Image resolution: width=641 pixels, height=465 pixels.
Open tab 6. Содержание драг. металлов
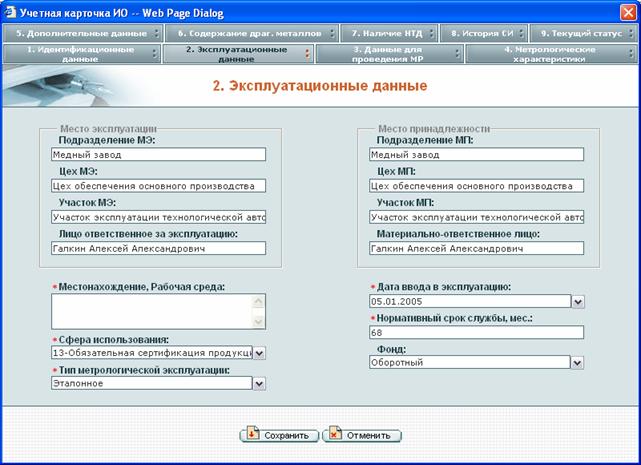(252, 33)
